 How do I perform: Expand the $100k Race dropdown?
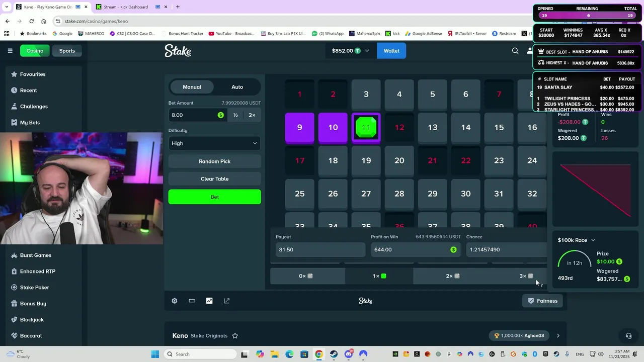point(593,240)
